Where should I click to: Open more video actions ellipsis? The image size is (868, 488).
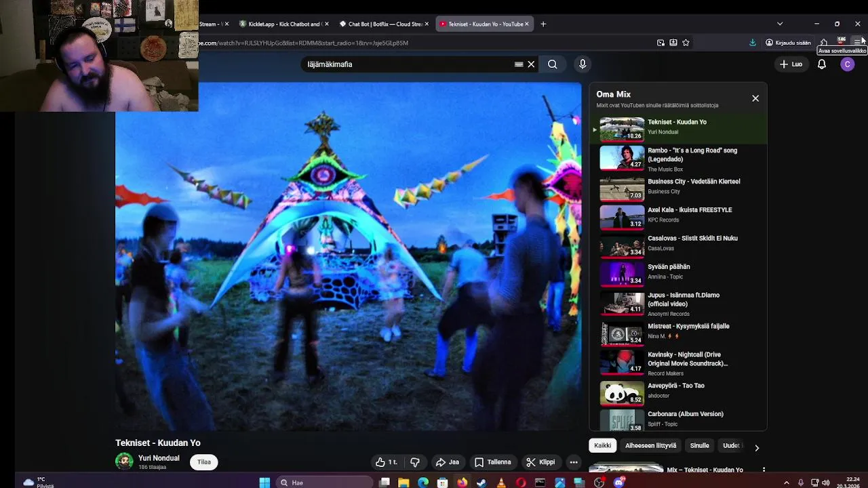(x=574, y=462)
